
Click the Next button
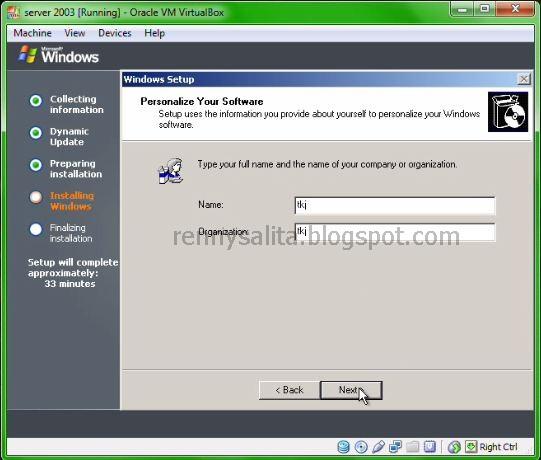(351, 390)
